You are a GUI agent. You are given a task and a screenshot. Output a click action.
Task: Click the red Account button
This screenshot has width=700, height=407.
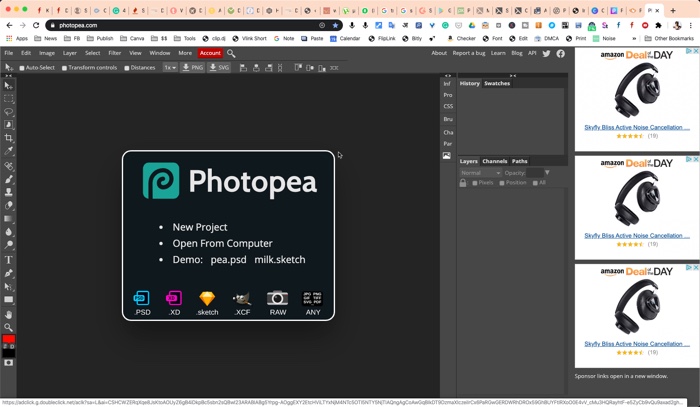point(210,53)
